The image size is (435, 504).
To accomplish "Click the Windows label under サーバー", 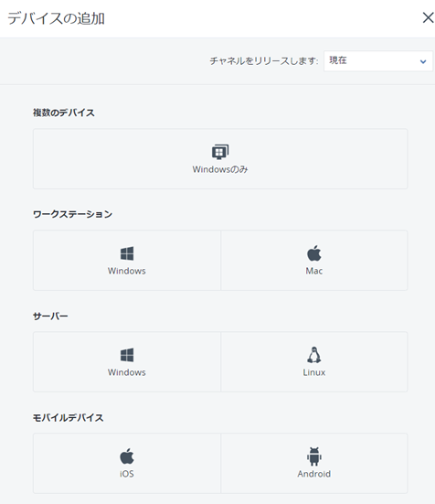I will pos(127,372).
